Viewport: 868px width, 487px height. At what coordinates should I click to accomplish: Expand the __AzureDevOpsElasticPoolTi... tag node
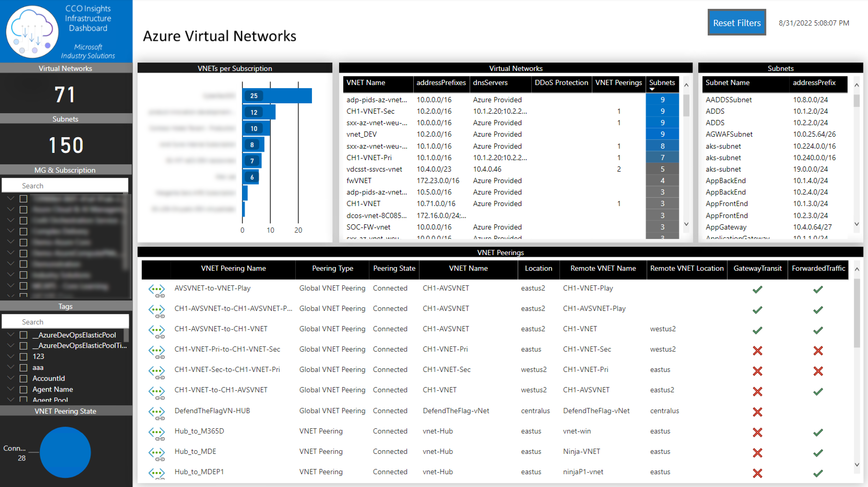pos(11,345)
